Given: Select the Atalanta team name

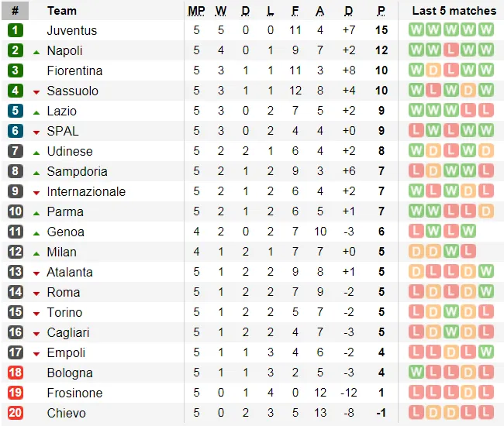Looking at the screenshot, I should [x=70, y=272].
